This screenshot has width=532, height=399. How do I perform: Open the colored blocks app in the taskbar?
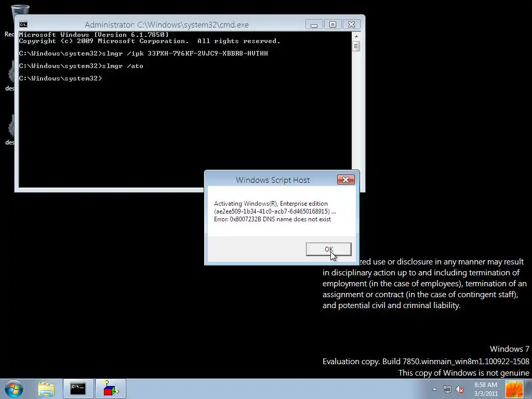tap(110, 389)
